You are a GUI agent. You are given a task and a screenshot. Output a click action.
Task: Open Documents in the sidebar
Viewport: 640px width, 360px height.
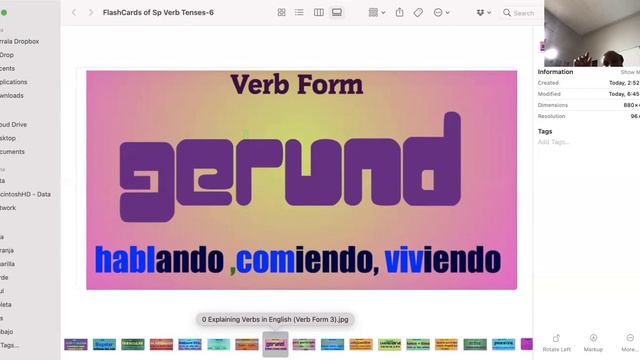pyautogui.click(x=12, y=151)
